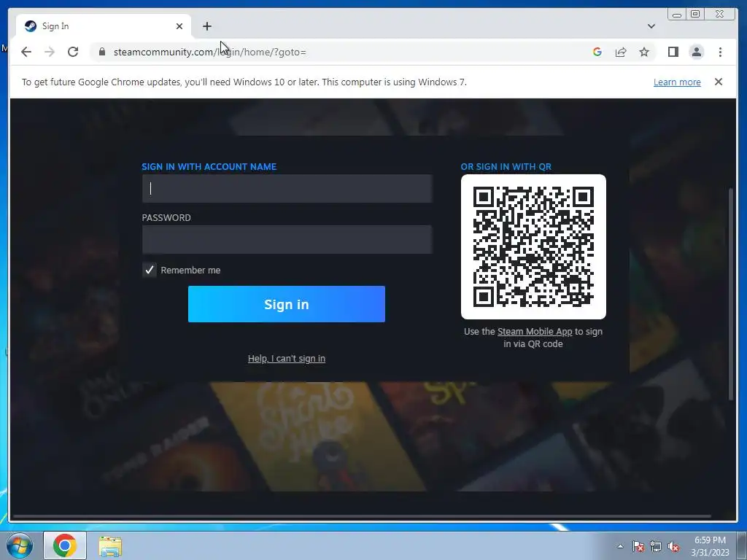Screen dimensions: 747x560
Task: Open the network tray icon
Action: [x=656, y=546]
